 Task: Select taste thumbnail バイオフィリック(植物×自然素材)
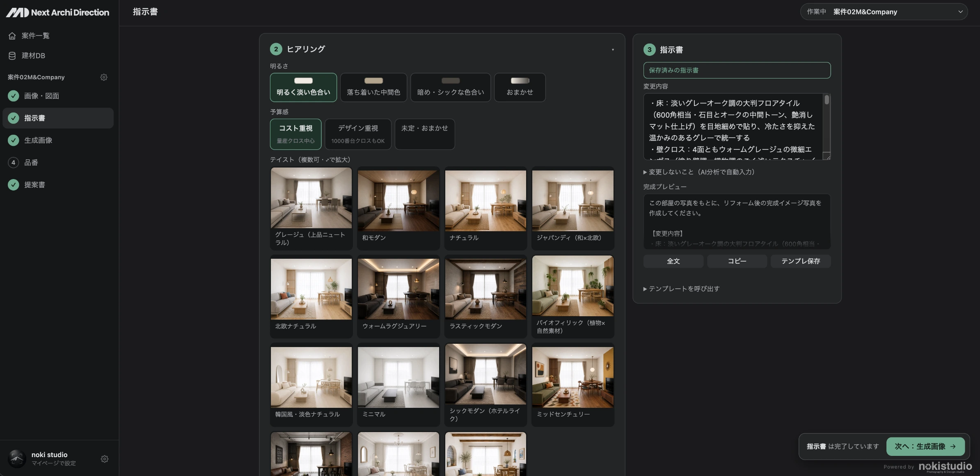[573, 297]
